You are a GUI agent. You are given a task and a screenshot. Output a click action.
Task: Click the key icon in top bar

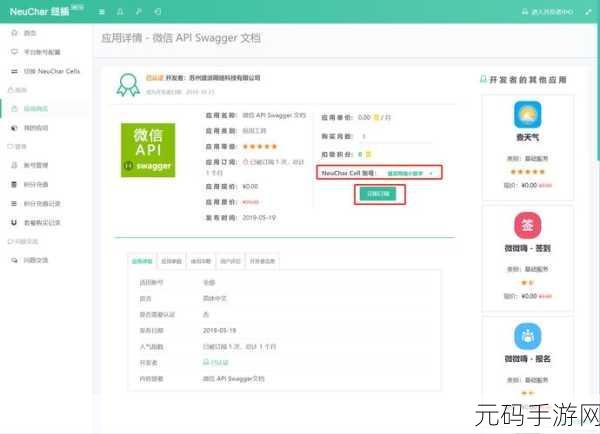click(x=139, y=12)
